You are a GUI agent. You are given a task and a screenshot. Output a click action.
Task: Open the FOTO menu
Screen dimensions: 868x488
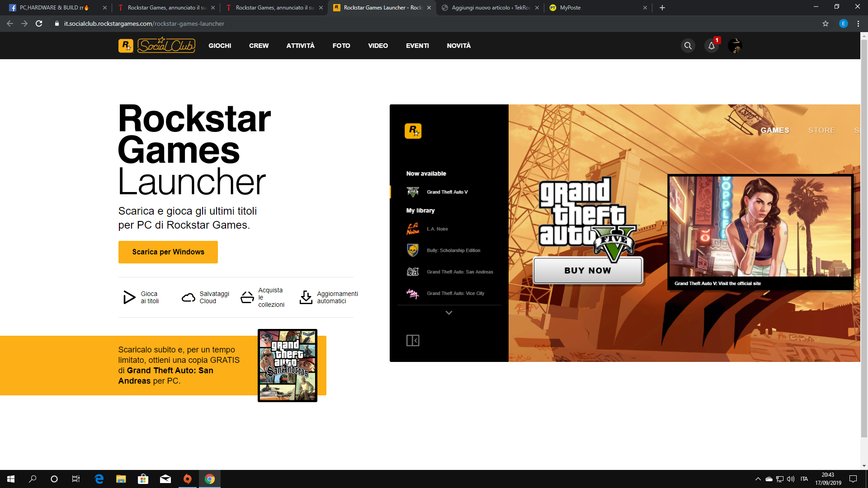coord(341,46)
